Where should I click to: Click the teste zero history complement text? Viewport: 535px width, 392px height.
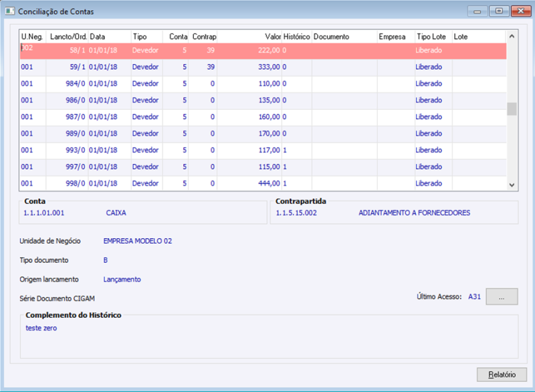(x=41, y=328)
